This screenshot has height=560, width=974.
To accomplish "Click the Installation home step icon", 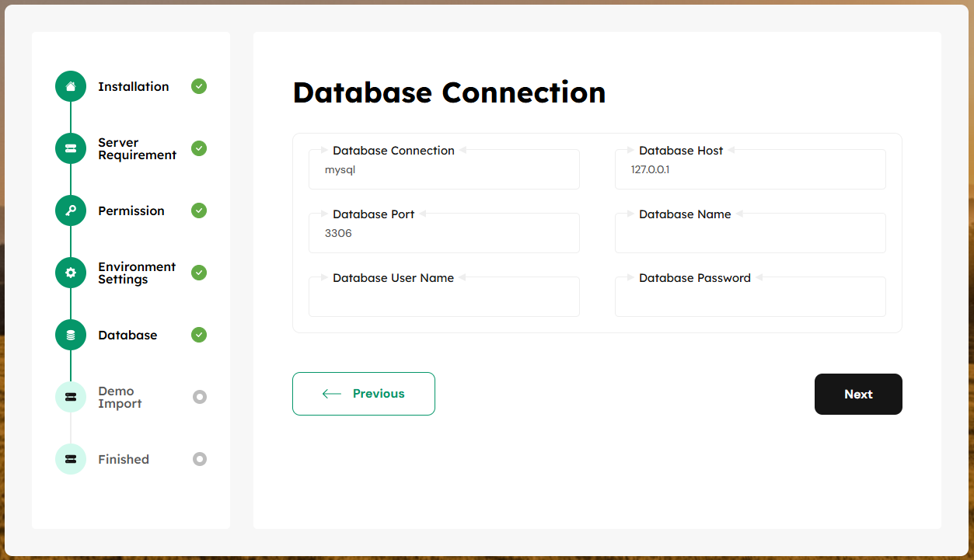I will pos(71,86).
